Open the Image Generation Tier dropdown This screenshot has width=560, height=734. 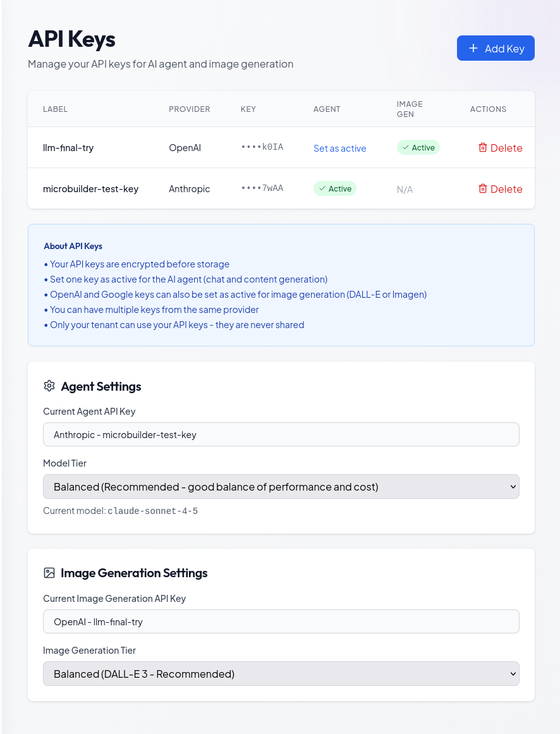tap(281, 673)
